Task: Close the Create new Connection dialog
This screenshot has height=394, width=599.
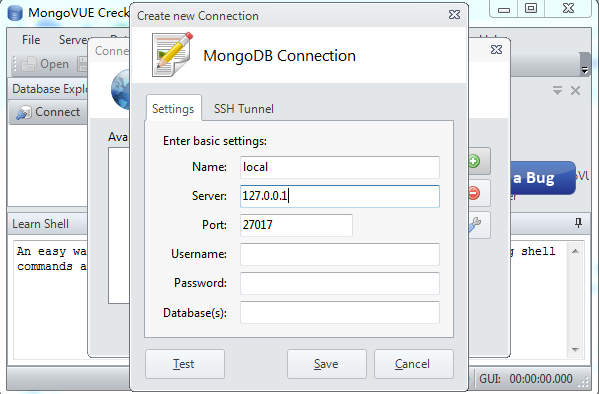Action: (454, 15)
